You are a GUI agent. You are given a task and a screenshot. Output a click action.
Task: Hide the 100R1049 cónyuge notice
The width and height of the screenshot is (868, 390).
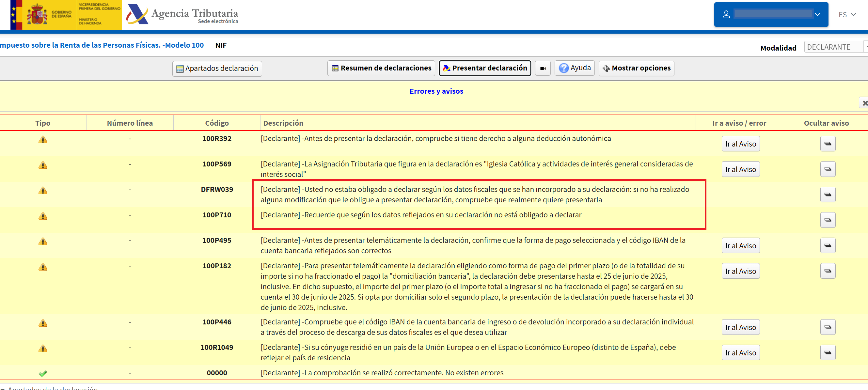tap(827, 352)
